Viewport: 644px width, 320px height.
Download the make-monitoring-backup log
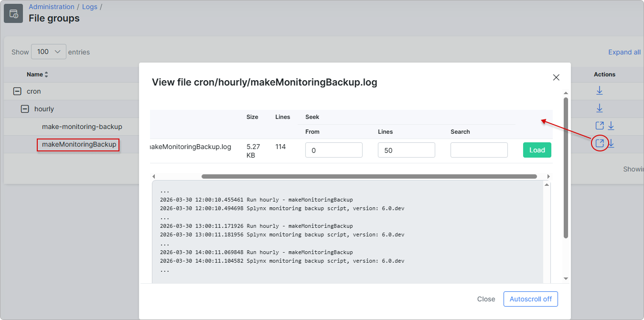611,126
